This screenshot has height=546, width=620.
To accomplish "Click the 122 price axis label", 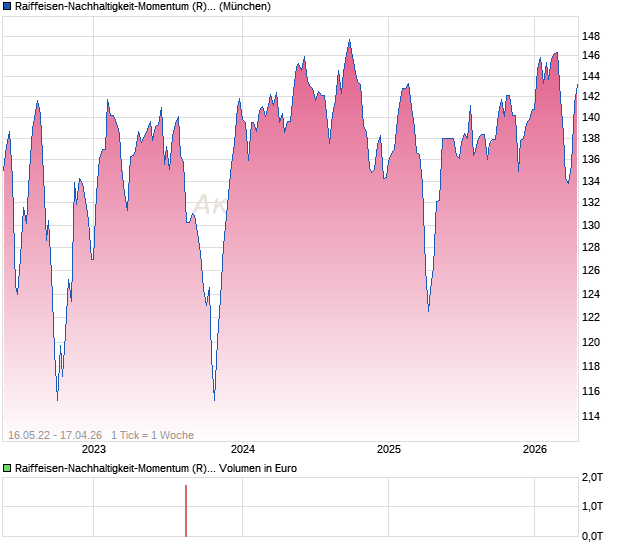I will click(x=591, y=317).
